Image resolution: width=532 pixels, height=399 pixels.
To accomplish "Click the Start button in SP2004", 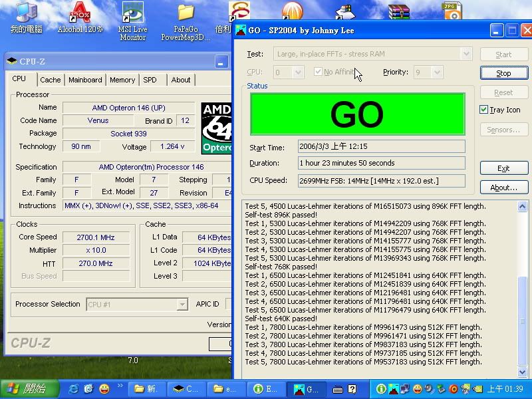I will (x=504, y=55).
